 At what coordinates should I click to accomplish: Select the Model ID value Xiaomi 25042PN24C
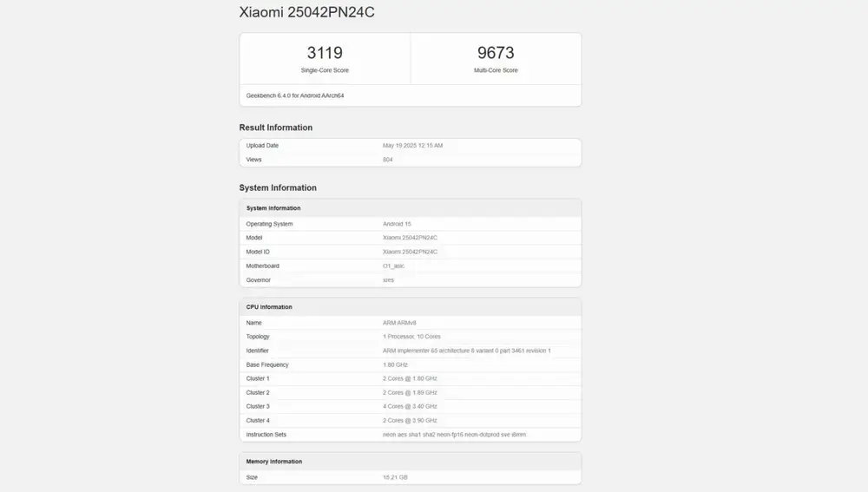pos(411,252)
